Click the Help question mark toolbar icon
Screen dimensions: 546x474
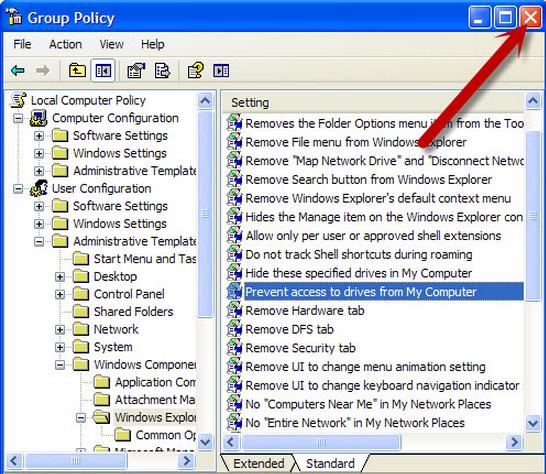[x=196, y=71]
